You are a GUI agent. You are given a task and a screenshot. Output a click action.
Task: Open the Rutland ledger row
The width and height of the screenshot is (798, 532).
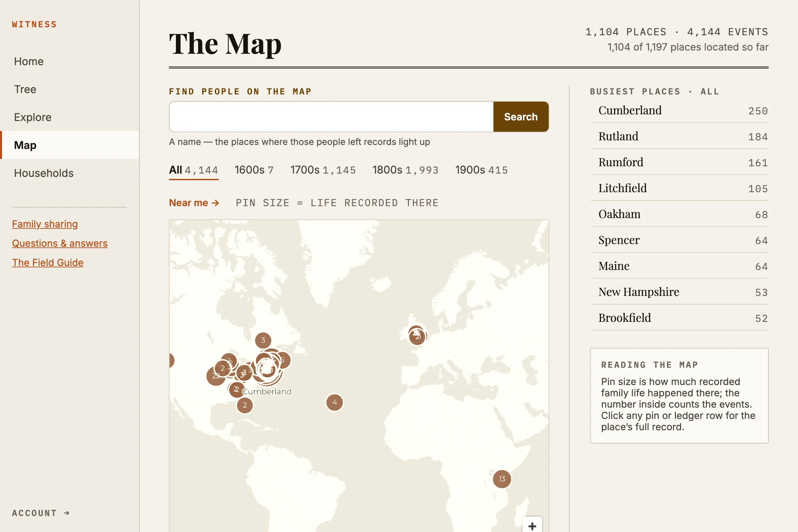pos(679,136)
